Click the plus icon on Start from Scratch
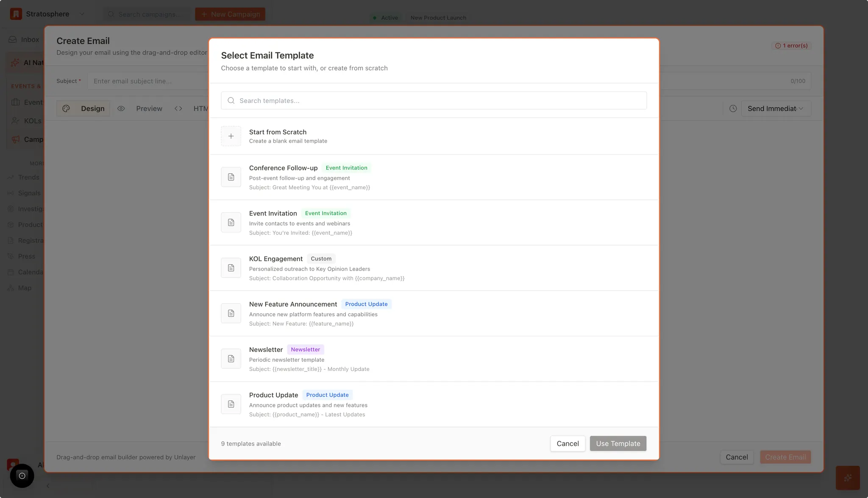 pyautogui.click(x=231, y=136)
